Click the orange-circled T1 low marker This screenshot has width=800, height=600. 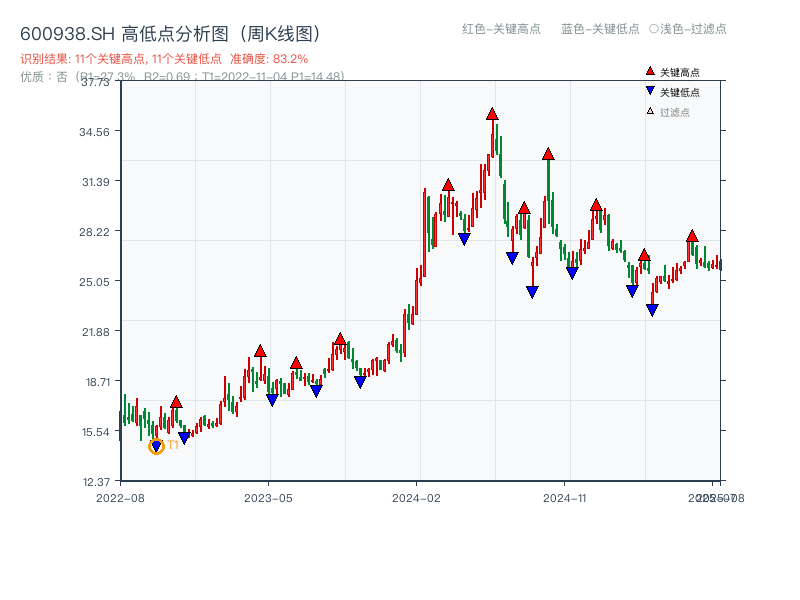(x=156, y=446)
